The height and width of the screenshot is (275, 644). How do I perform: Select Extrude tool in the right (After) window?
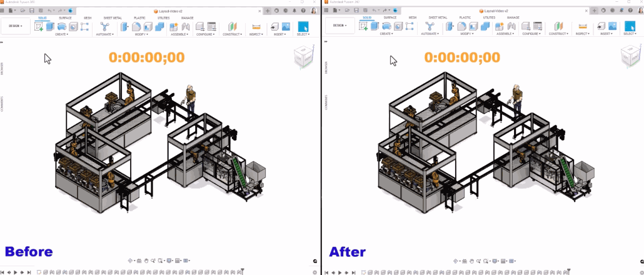[375, 27]
